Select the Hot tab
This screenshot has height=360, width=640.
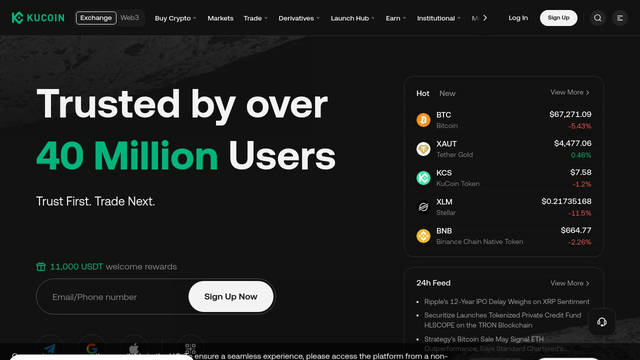pos(422,93)
